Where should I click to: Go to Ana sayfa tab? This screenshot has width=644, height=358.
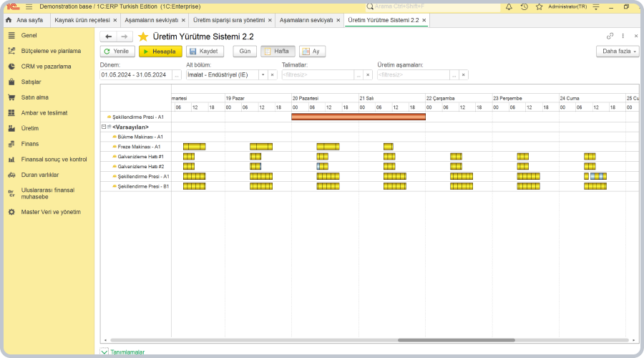(26, 20)
